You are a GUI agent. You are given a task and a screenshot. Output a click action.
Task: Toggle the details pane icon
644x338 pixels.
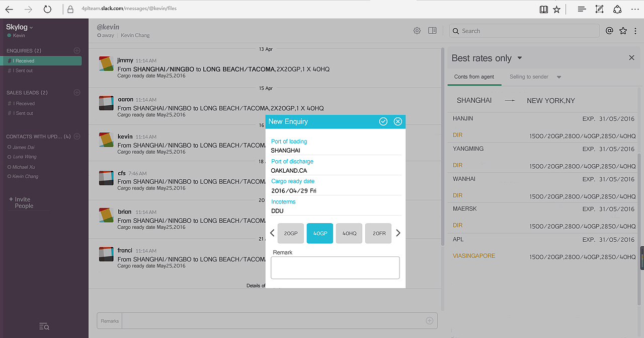coord(432,31)
